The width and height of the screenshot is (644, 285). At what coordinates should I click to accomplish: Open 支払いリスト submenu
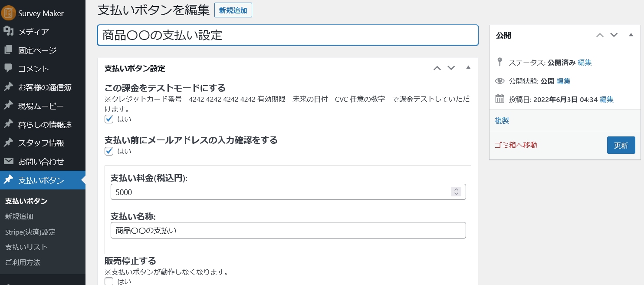point(26,247)
